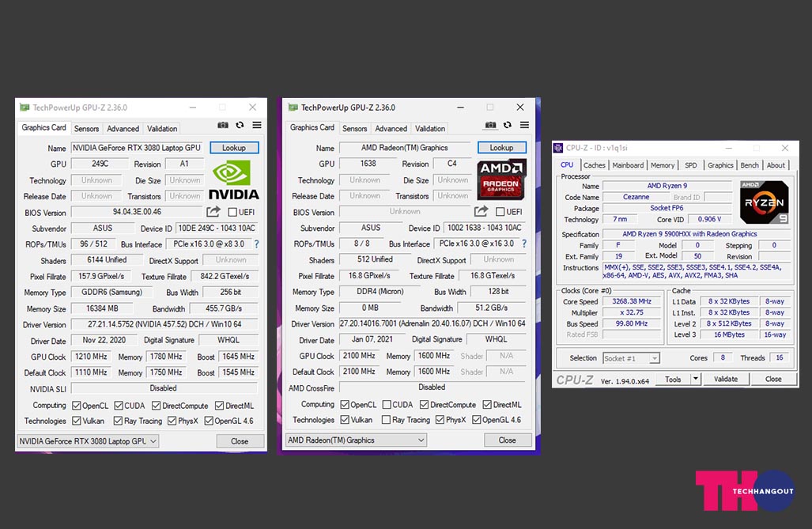The image size is (812, 529).
Task: Open the Mainboard tab in CPU-Z
Action: (x=628, y=164)
